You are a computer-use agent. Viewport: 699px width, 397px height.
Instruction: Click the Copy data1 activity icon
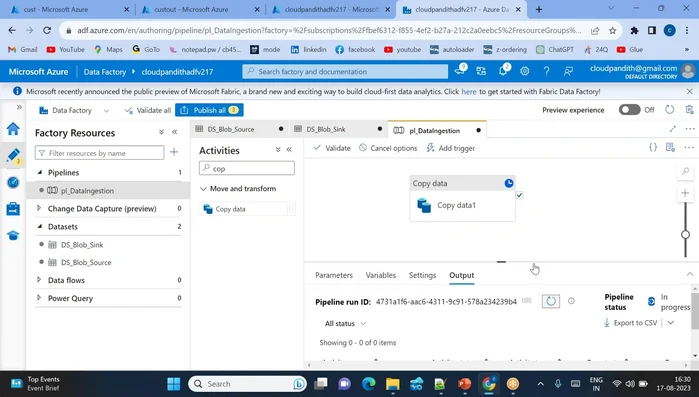click(424, 205)
